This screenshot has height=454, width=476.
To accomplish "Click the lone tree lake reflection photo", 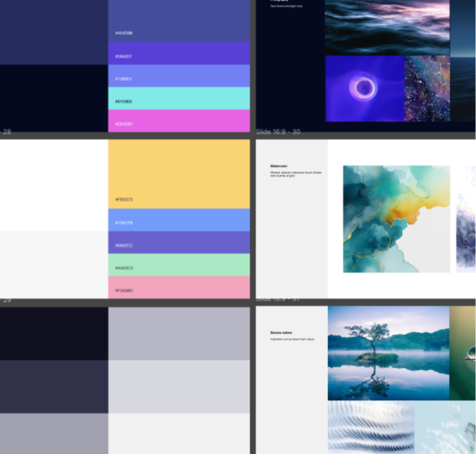I will (x=388, y=353).
